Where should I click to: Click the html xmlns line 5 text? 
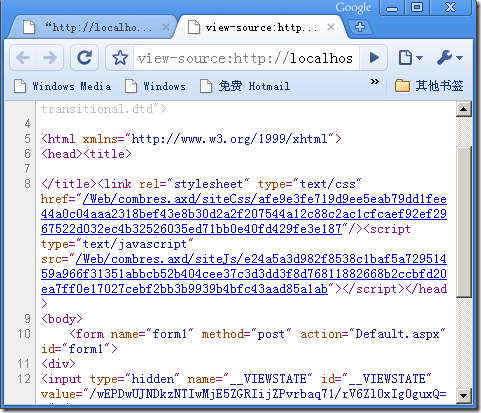(191, 139)
